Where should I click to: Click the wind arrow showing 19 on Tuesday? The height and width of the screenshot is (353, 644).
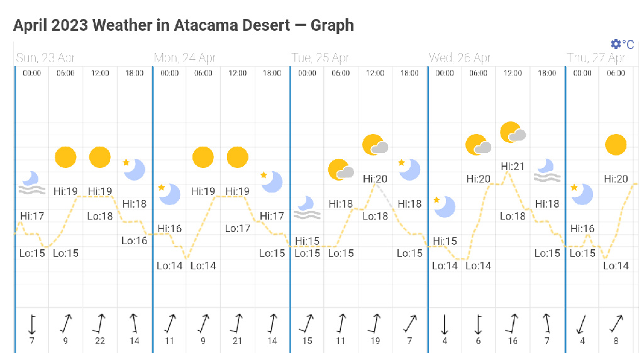(x=375, y=323)
